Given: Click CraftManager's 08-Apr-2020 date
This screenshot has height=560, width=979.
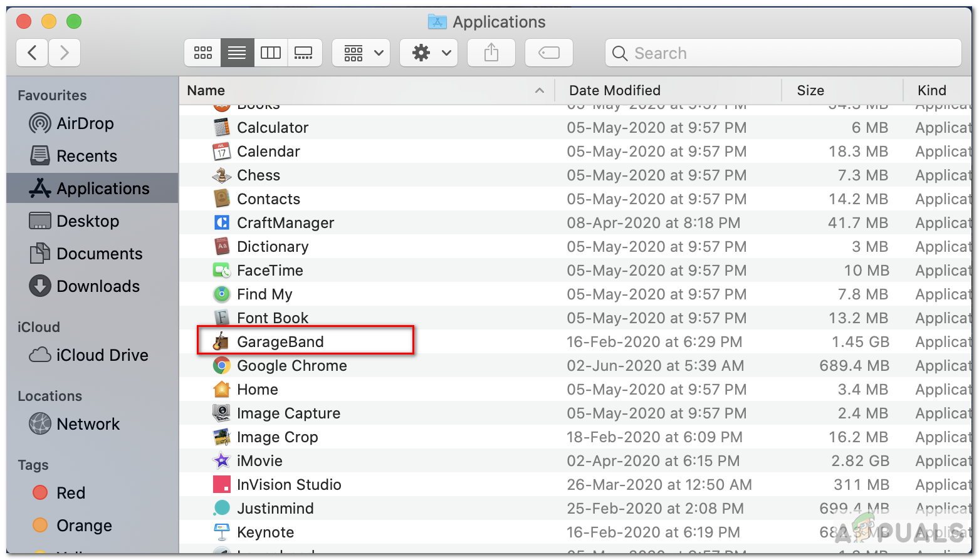Looking at the screenshot, I should click(654, 223).
